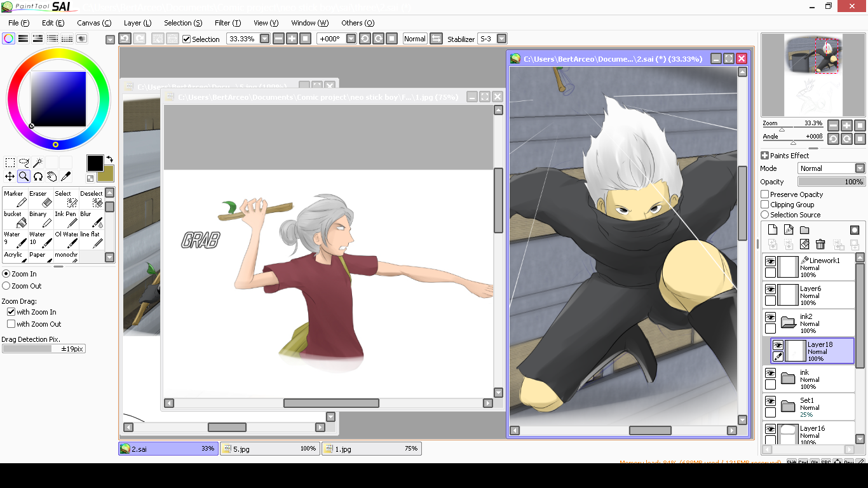Enable the Preserve Opacity checkbox

[765, 194]
